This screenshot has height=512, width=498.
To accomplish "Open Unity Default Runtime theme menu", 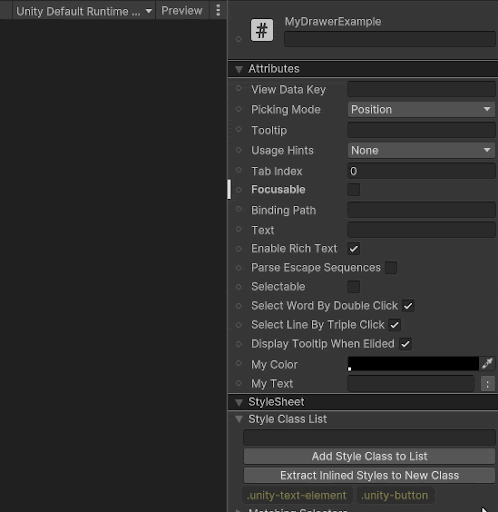I will [84, 11].
